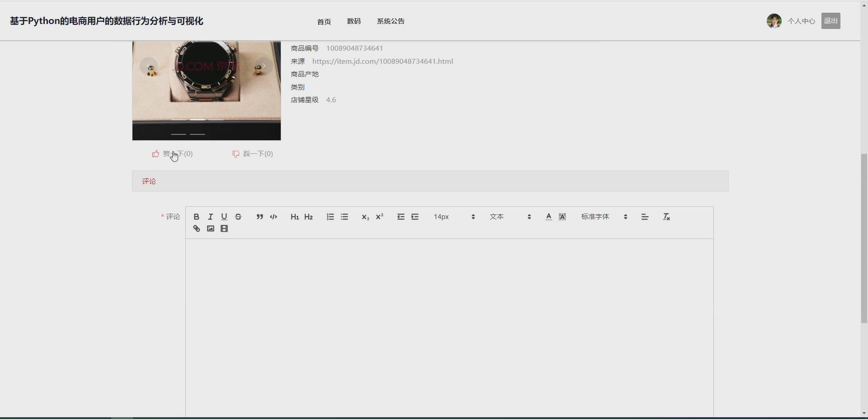The height and width of the screenshot is (419, 868).
Task: Apply Heading 1 style
Action: tap(295, 217)
